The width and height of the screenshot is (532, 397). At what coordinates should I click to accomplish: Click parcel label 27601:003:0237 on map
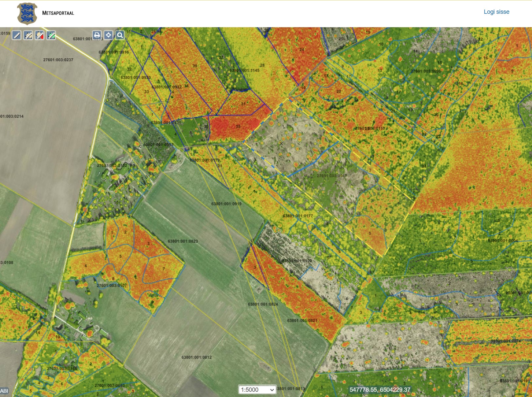coord(58,60)
